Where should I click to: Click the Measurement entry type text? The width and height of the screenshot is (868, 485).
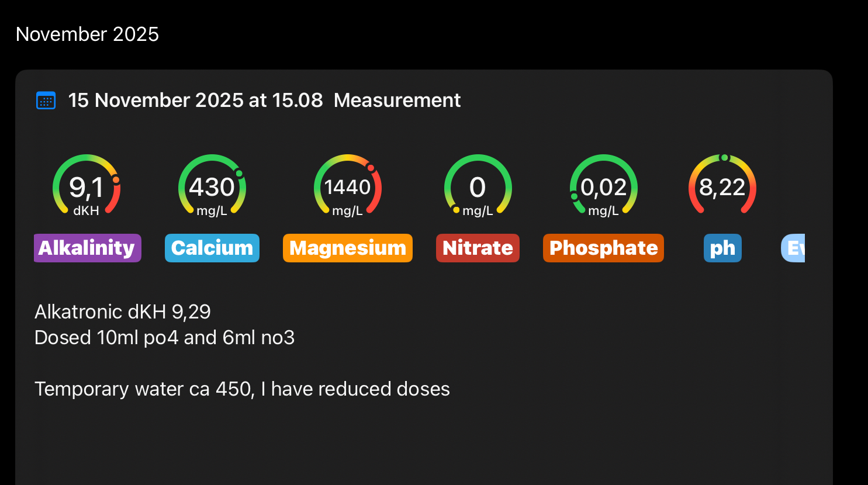coord(397,101)
